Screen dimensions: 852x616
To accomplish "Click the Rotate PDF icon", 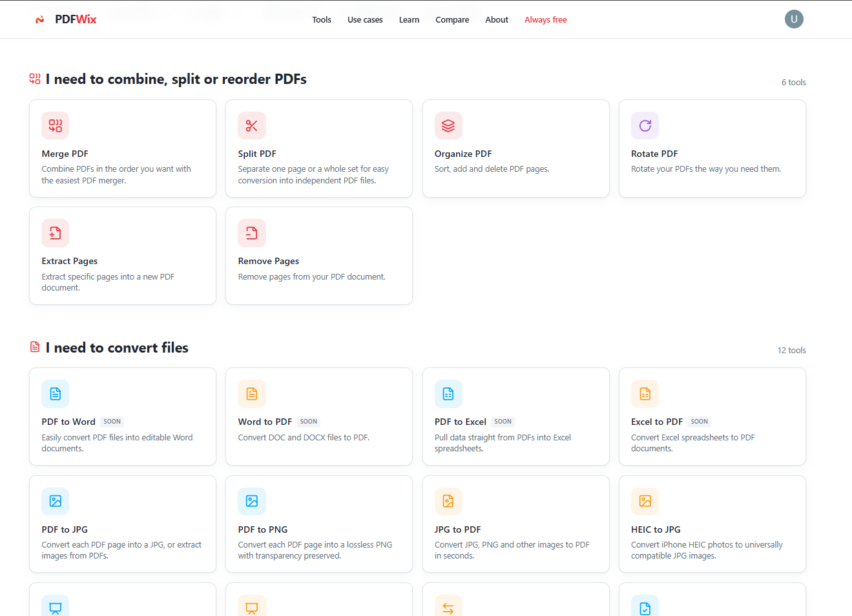I will [645, 126].
